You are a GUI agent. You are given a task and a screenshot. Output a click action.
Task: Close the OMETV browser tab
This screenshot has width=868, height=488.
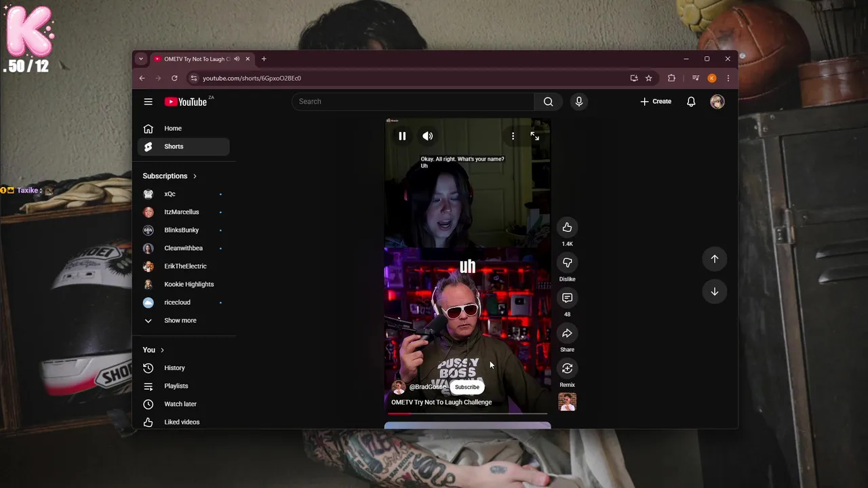pyautogui.click(x=248, y=59)
